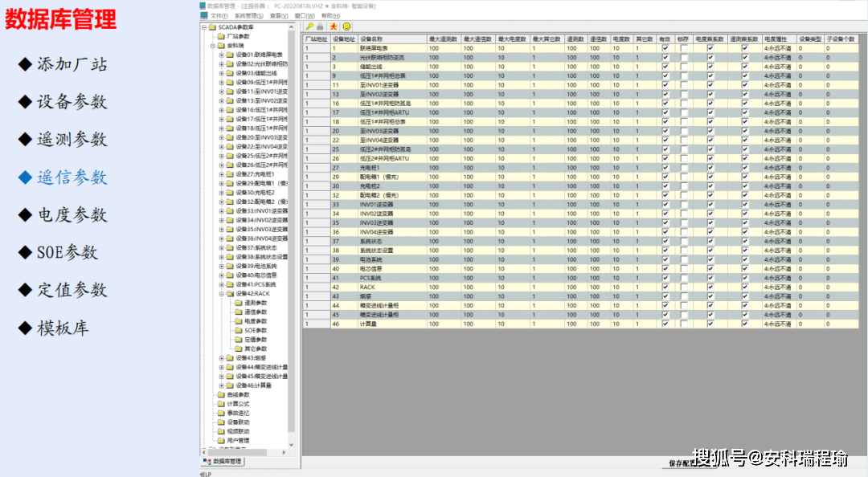This screenshot has width=868, height=477.
Task: Collapse the SCADA参数库 root node
Action: tap(204, 27)
